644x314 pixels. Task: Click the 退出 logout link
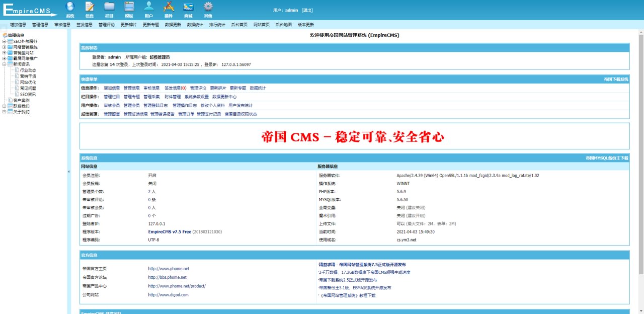[307, 10]
